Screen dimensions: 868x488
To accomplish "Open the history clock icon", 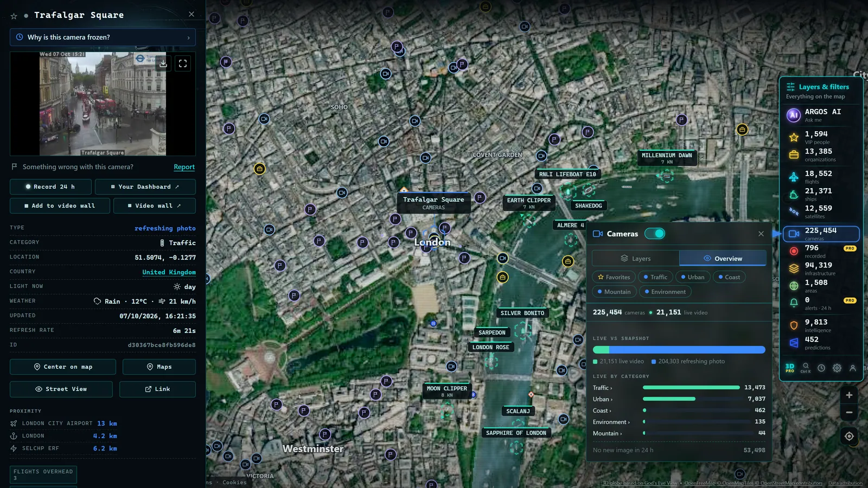I will point(821,368).
